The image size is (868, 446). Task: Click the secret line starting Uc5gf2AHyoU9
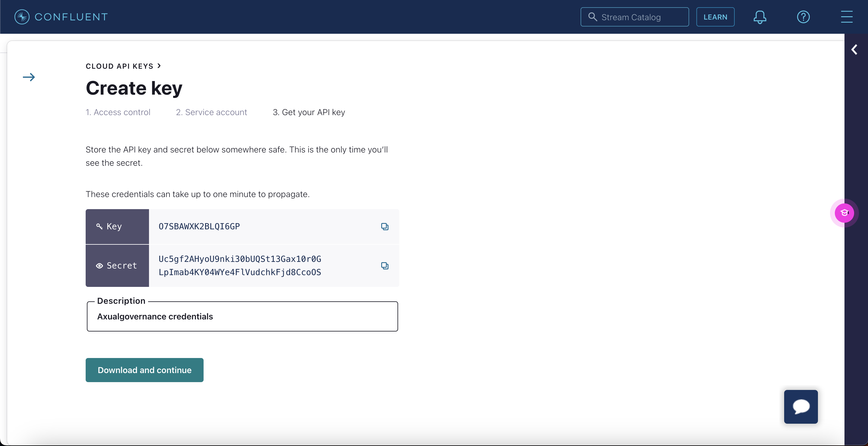tap(240, 259)
